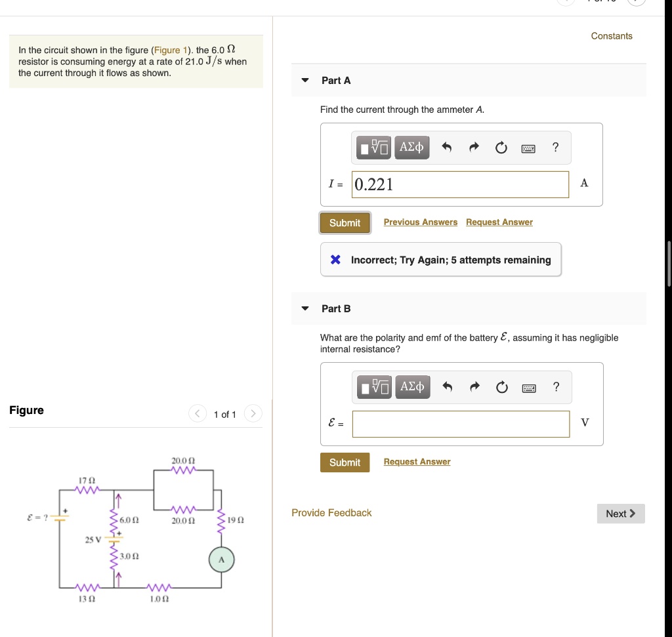Request Answer for Part B

click(x=416, y=461)
